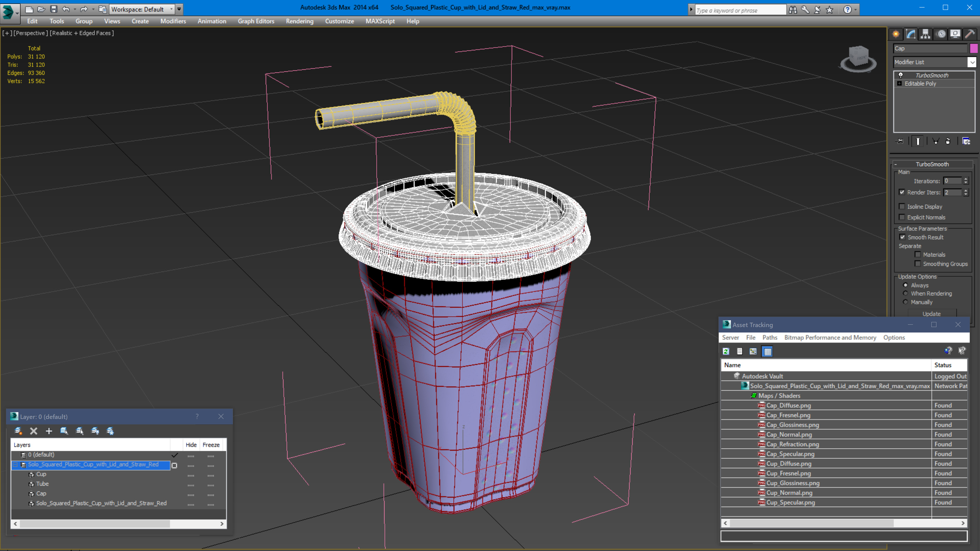Click the Hide column header in Layer dialog
The image size is (980, 551).
[x=191, y=445]
